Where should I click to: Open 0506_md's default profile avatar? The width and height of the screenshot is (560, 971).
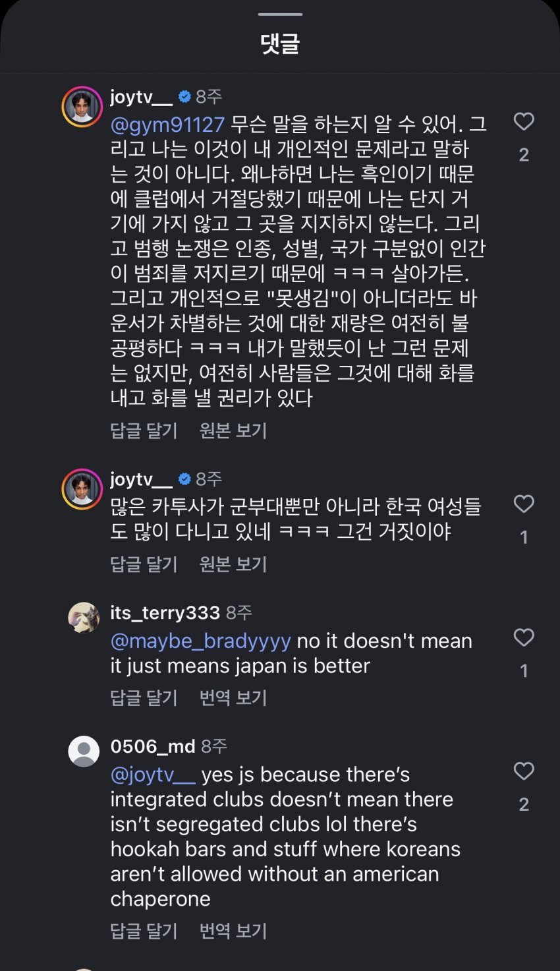[84, 751]
